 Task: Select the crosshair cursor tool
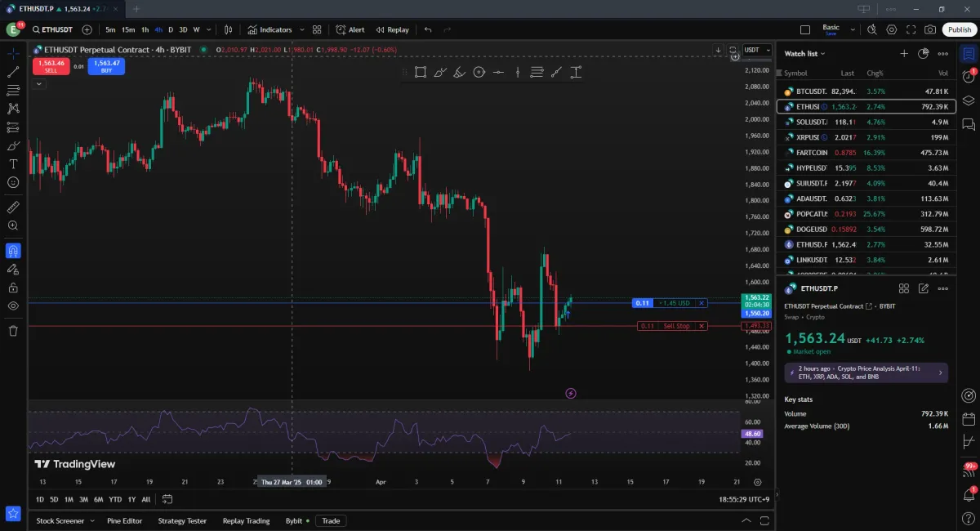pos(13,53)
